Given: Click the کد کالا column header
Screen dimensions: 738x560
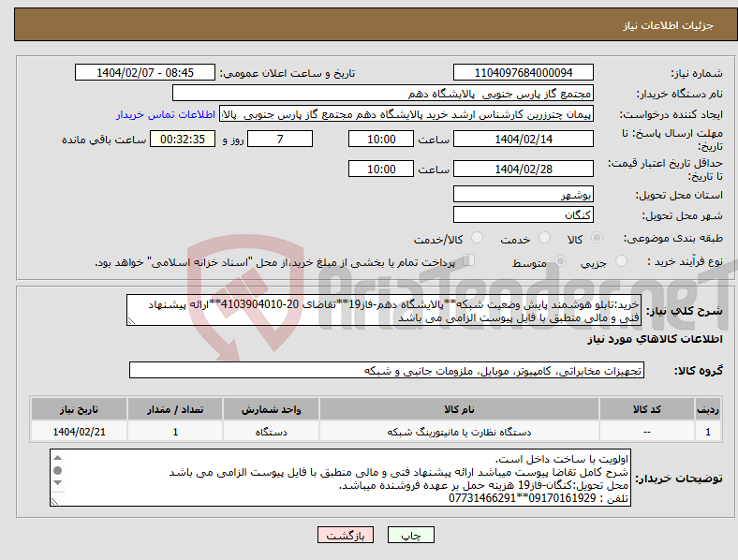Looking at the screenshot, I should point(647,409).
